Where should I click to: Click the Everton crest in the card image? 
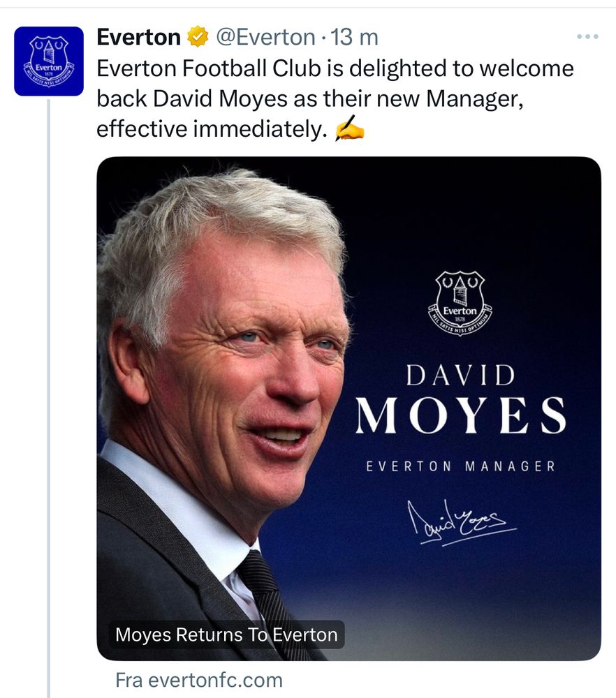tap(460, 302)
